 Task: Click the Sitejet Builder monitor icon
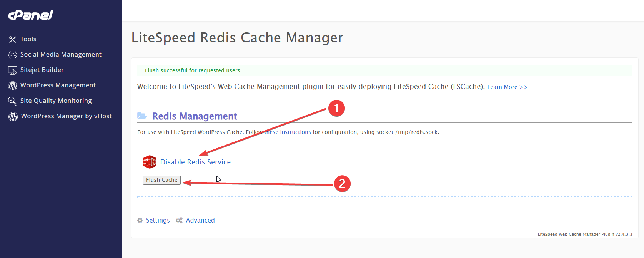click(x=13, y=70)
